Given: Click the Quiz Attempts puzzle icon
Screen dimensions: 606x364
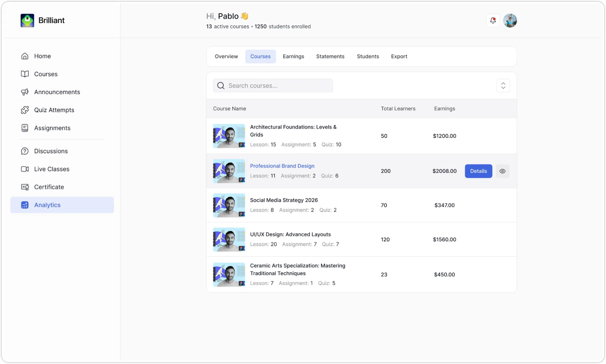Looking at the screenshot, I should pyautogui.click(x=25, y=110).
